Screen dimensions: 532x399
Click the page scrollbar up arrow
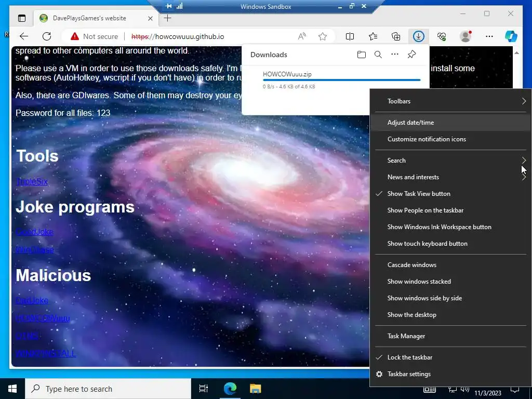pos(517,53)
